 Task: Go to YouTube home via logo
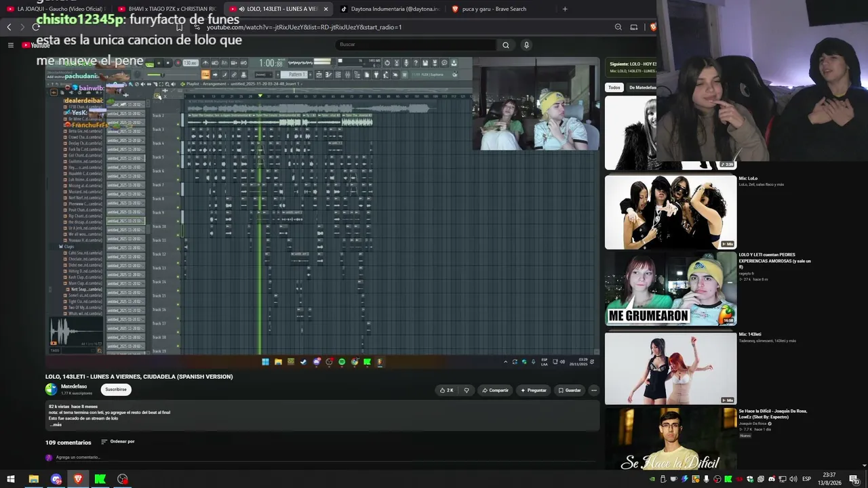coord(36,45)
